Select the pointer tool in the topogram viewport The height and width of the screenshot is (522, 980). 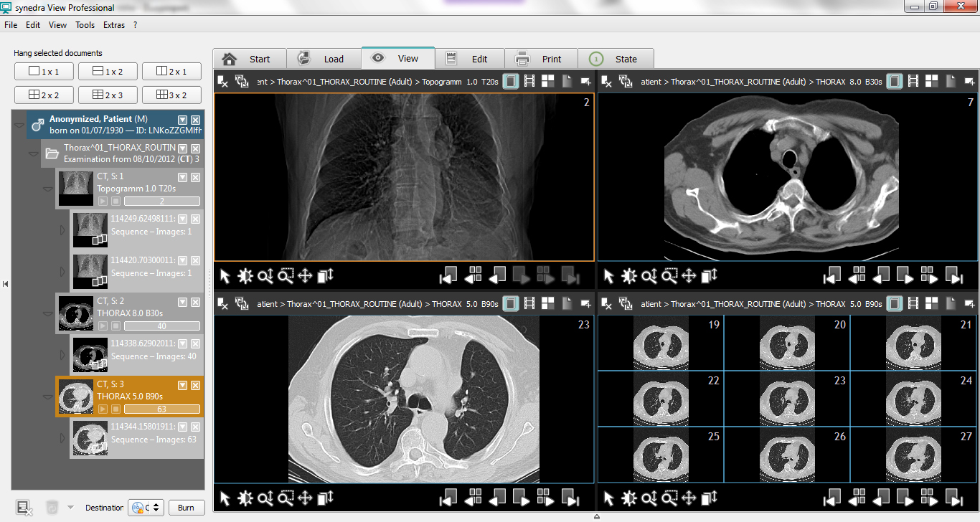point(225,275)
